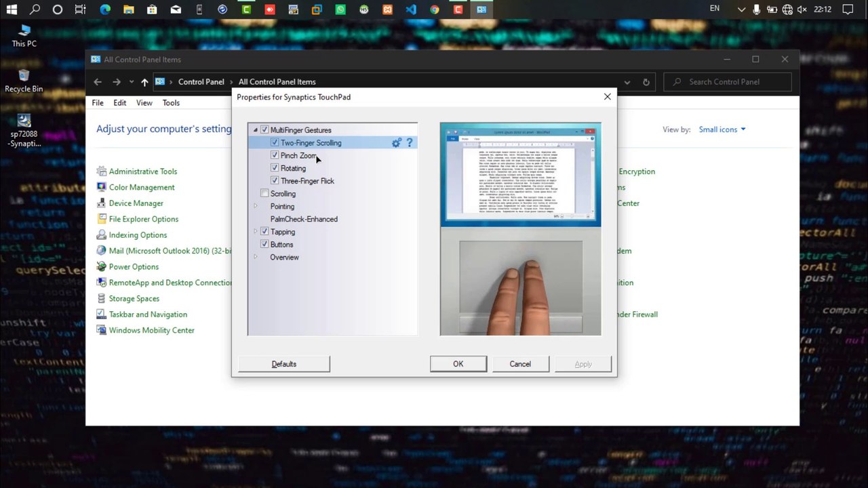
Task: Open the View menu in Control Panel
Action: point(144,103)
